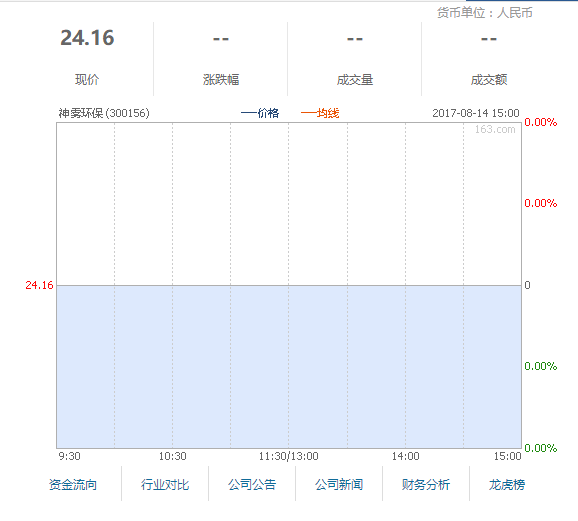Image resolution: width=578 pixels, height=521 pixels.
Task: Open the 财务分析 link
Action: (x=426, y=484)
